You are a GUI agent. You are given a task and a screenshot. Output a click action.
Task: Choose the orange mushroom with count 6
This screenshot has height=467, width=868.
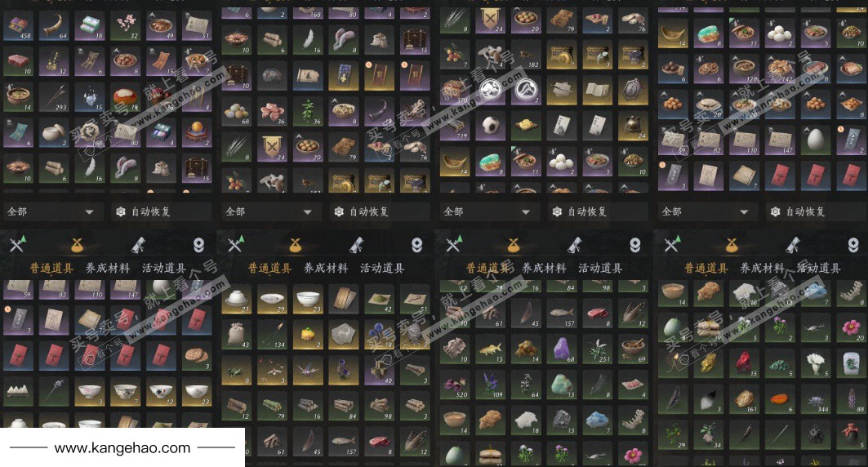click(780, 399)
